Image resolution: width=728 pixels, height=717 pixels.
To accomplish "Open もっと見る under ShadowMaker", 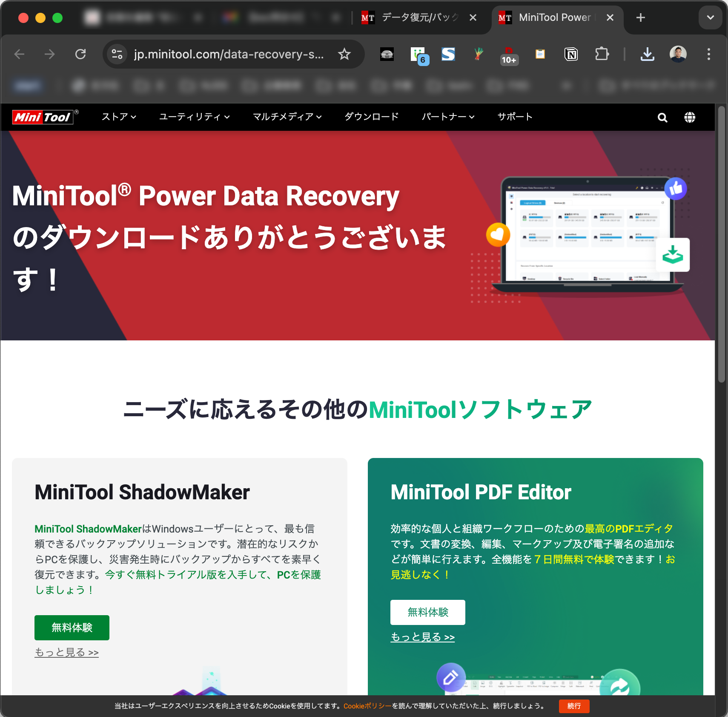I will click(66, 652).
